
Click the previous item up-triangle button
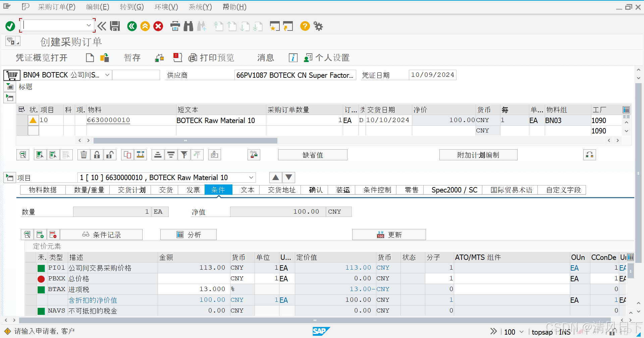276,177
